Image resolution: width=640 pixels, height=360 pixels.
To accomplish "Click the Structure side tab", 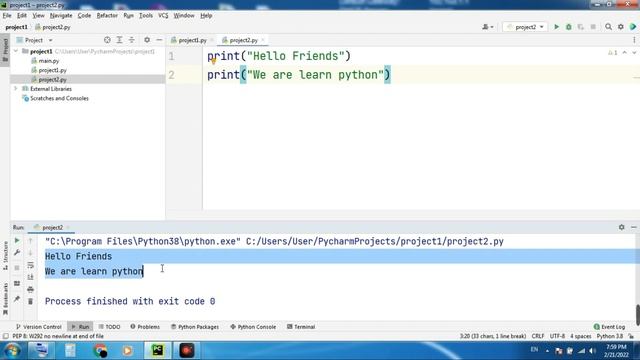I will [x=5, y=256].
